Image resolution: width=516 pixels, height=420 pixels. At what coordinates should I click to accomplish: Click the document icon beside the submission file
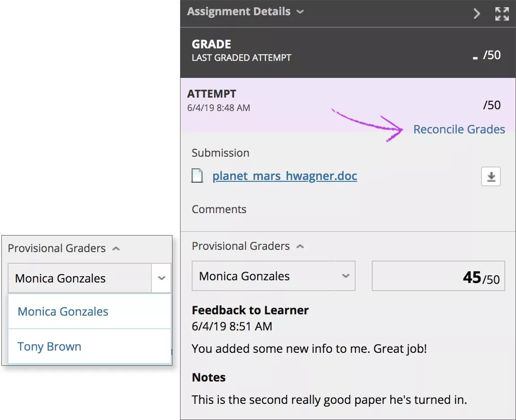point(198,176)
